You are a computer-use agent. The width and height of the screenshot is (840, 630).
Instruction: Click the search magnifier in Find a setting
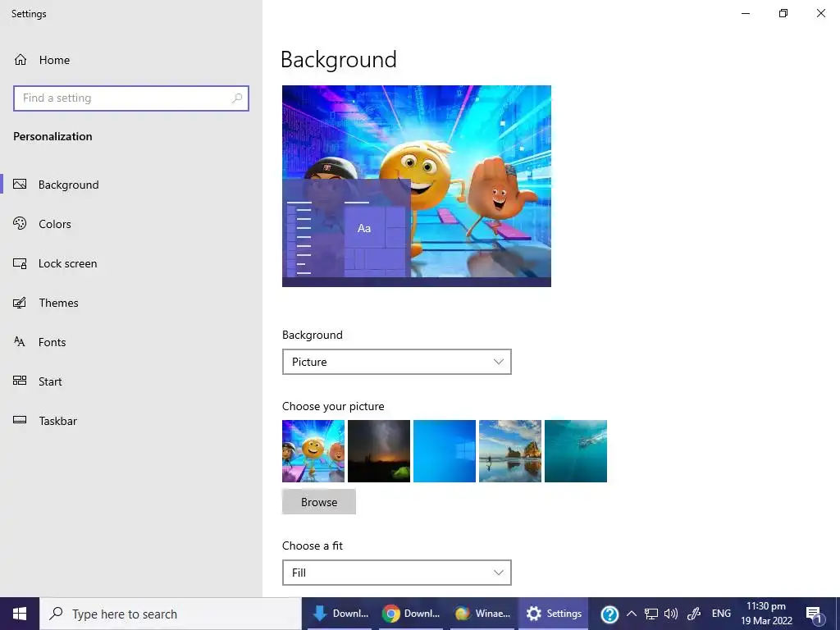click(x=237, y=98)
